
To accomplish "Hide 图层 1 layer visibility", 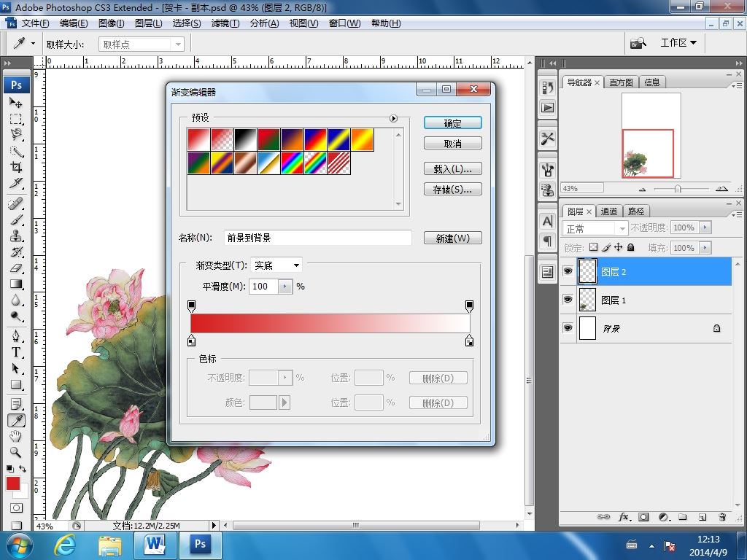I will tap(568, 300).
